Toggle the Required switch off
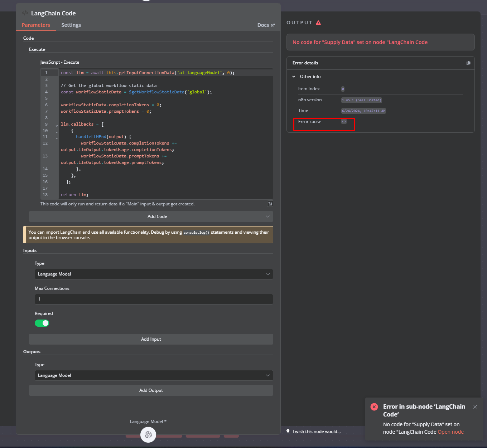Screen dimensions: 487x448 tap(42, 323)
